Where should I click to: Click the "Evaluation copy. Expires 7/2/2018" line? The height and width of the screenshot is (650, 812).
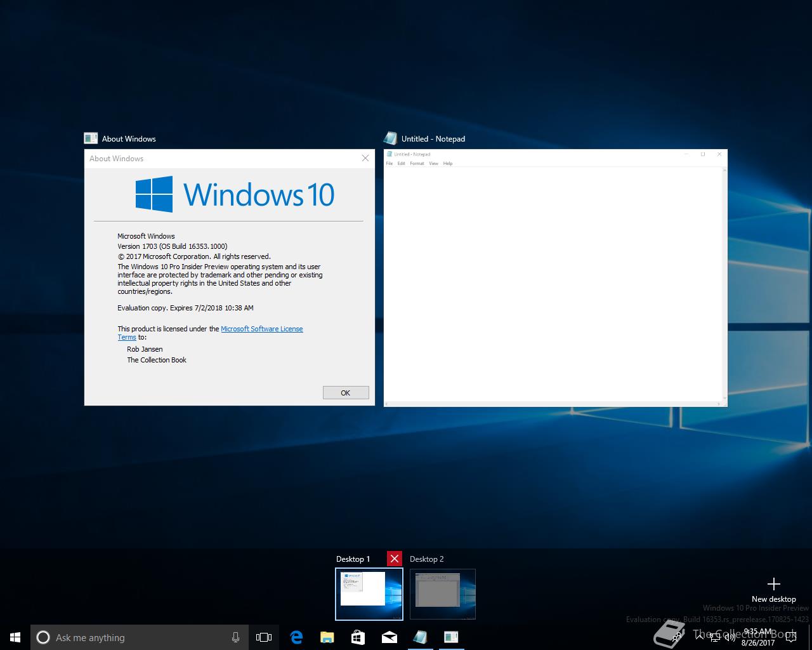click(185, 308)
